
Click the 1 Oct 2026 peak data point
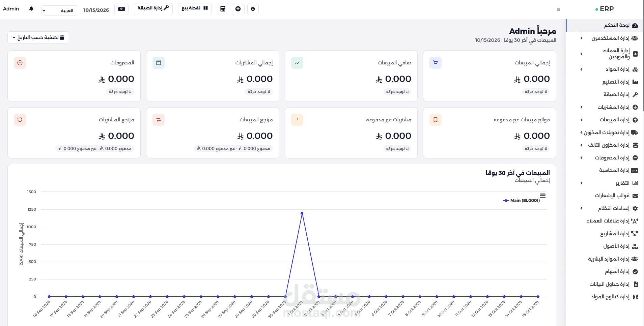(x=302, y=213)
